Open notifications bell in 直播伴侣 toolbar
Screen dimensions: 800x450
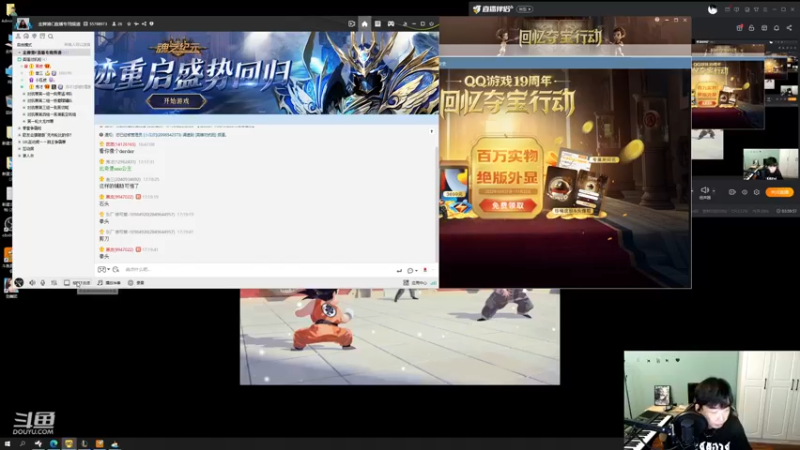(777, 28)
